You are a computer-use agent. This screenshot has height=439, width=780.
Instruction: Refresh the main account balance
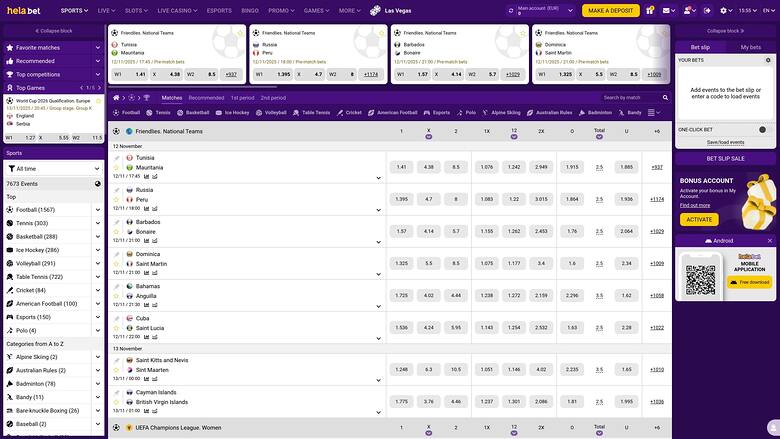click(510, 10)
